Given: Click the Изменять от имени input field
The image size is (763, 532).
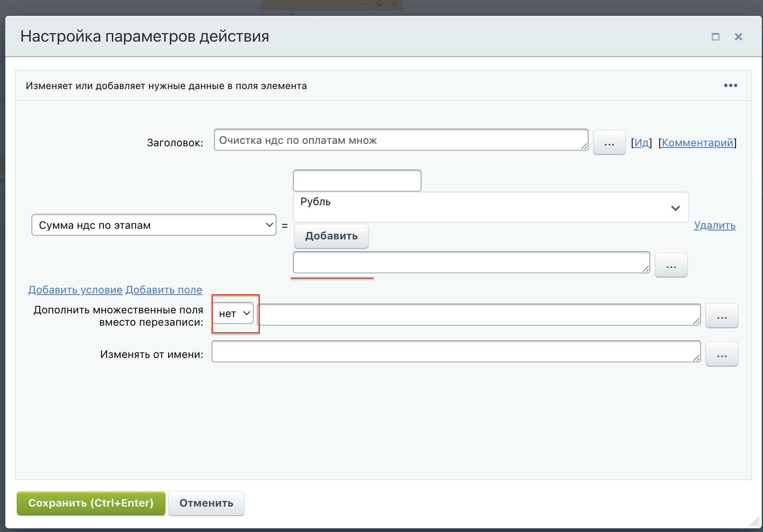Looking at the screenshot, I should click(x=455, y=352).
